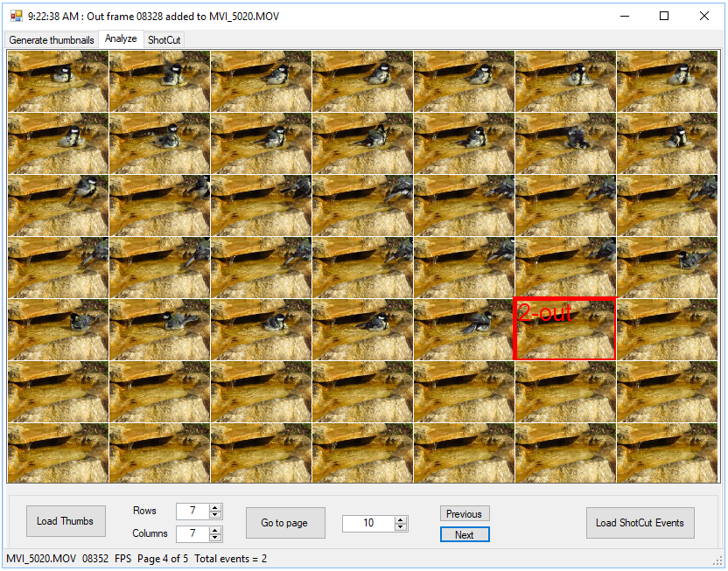Go to the Previous page
The image size is (728, 571).
click(464, 514)
